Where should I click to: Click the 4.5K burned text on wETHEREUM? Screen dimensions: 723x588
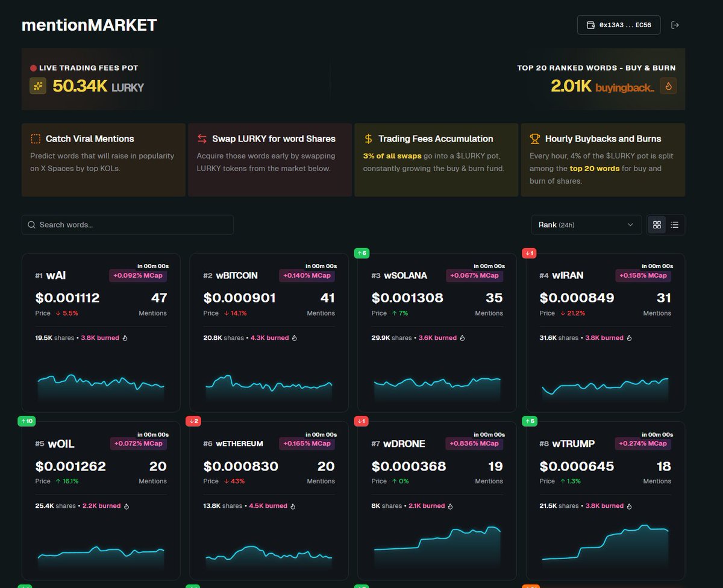[269, 506]
